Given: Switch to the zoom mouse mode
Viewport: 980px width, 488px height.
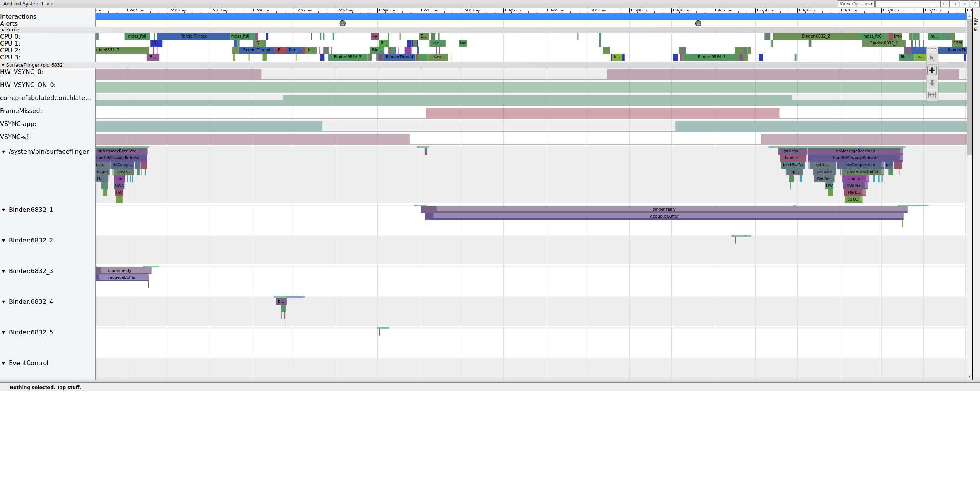Looking at the screenshot, I should (932, 83).
